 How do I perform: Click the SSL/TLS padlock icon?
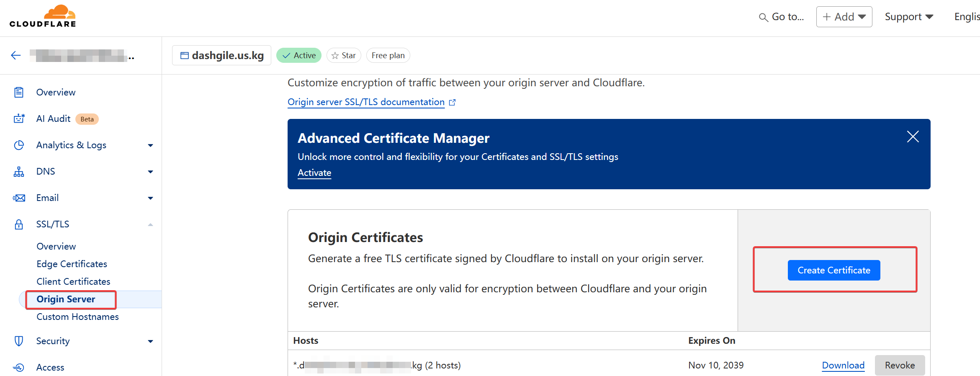pyautogui.click(x=19, y=224)
